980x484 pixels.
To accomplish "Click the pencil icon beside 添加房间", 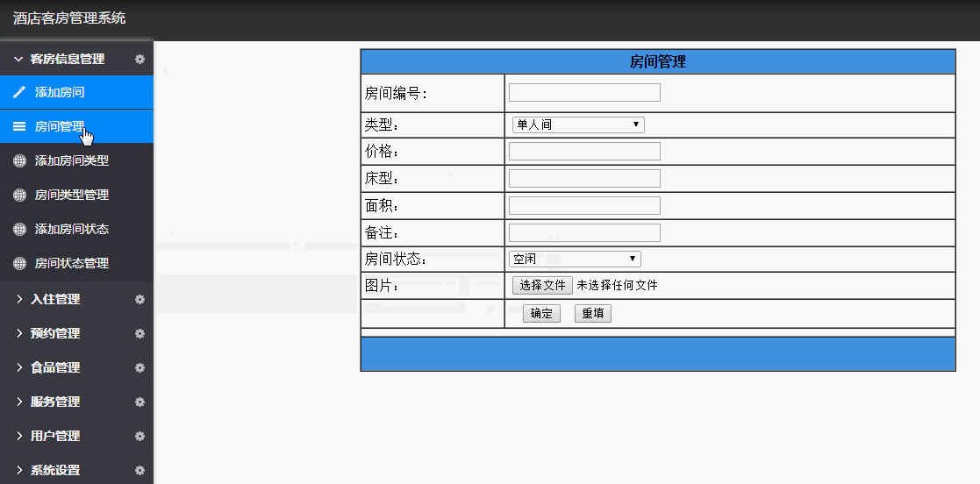I will click(19, 92).
